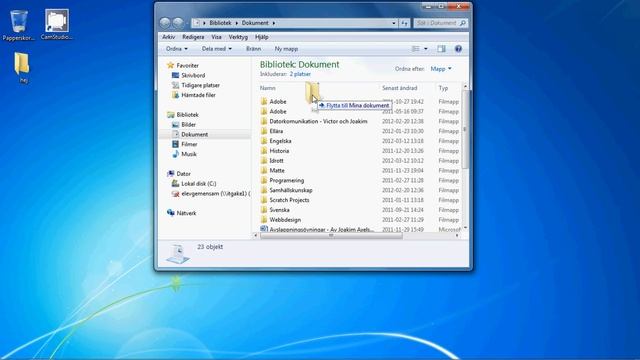Select the Bibliotek node in the sidebar
This screenshot has height=360, width=640.
click(x=187, y=115)
